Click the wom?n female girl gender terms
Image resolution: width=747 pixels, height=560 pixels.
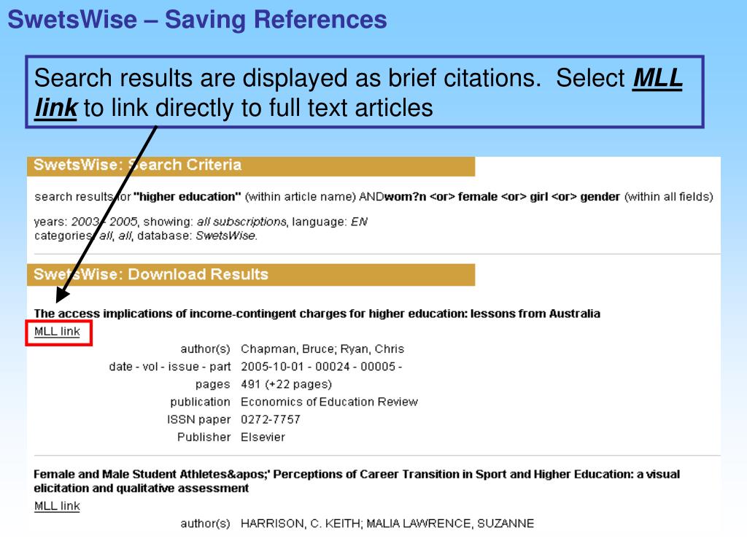[502, 197]
